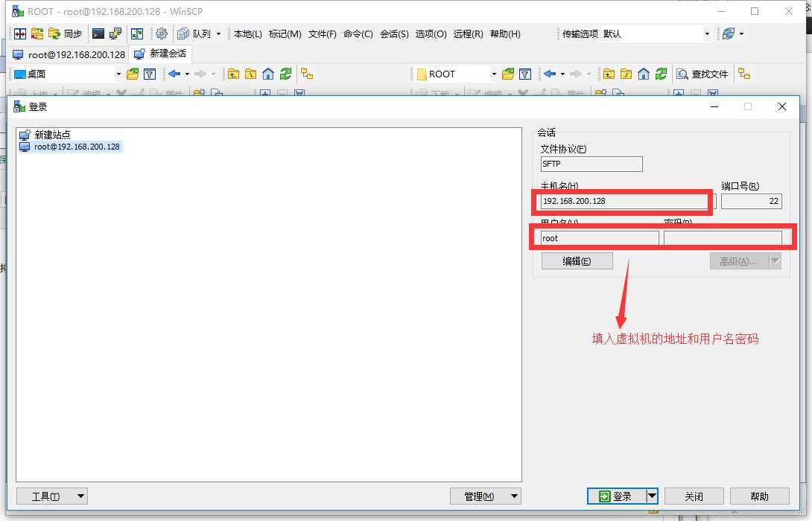Click the globe session icon in top toolbar
The width and height of the screenshot is (812, 521).
729,33
